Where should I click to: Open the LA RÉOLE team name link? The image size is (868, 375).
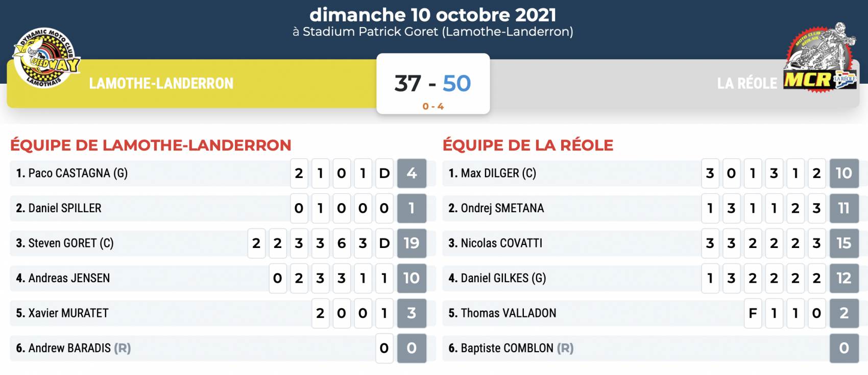(746, 84)
